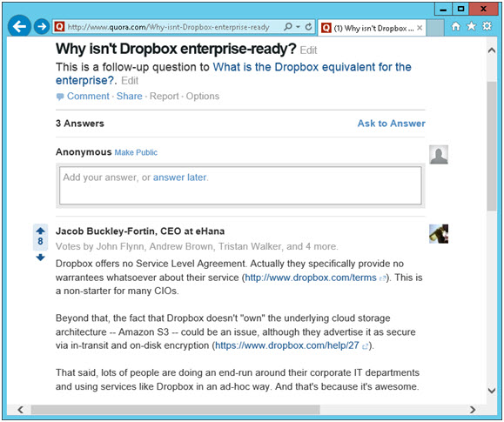Image resolution: width=504 pixels, height=422 pixels.
Task: Go back with the browser back arrow
Action: pyautogui.click(x=19, y=26)
